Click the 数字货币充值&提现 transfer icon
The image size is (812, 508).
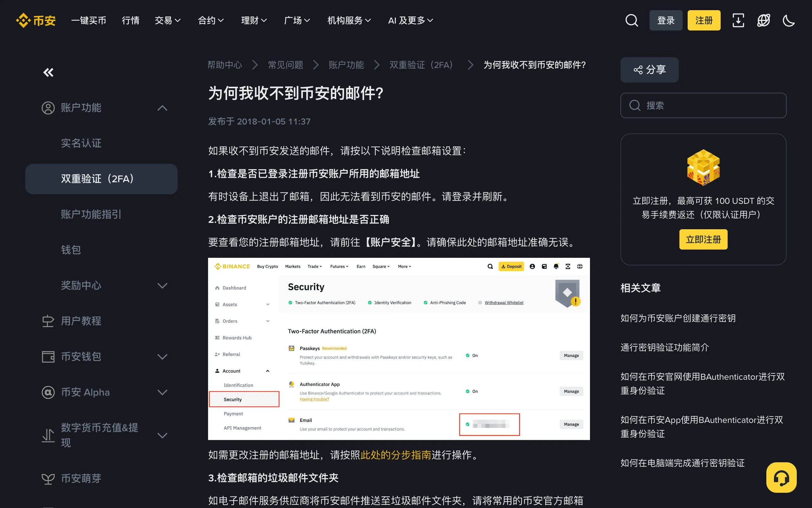(48, 435)
